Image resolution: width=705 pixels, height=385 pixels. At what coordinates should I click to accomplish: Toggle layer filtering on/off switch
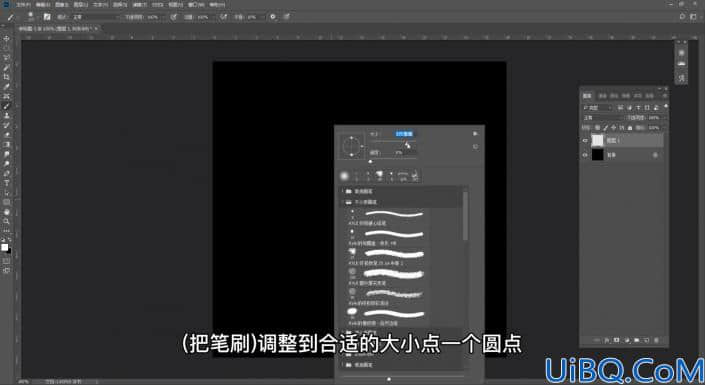coord(665,107)
